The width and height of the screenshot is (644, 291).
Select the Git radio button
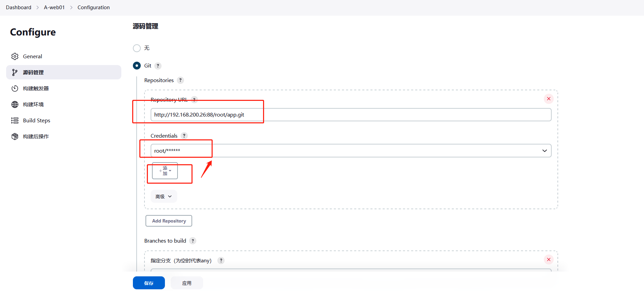click(137, 65)
